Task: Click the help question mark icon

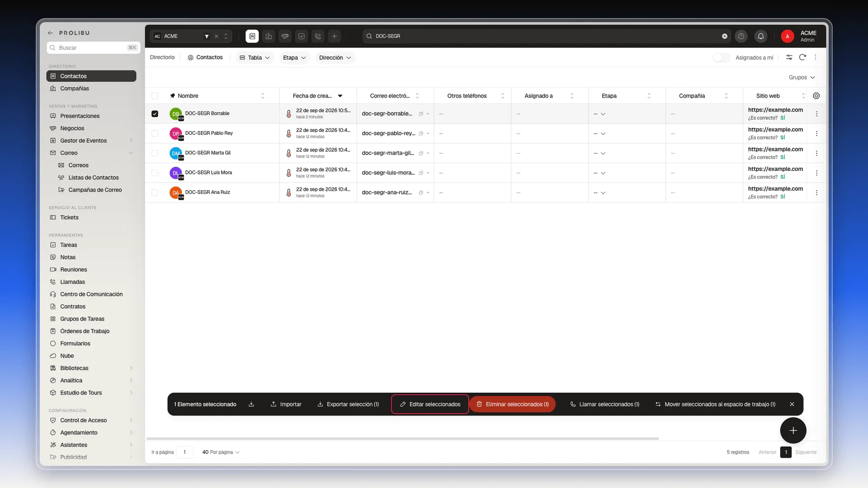Action: point(741,36)
